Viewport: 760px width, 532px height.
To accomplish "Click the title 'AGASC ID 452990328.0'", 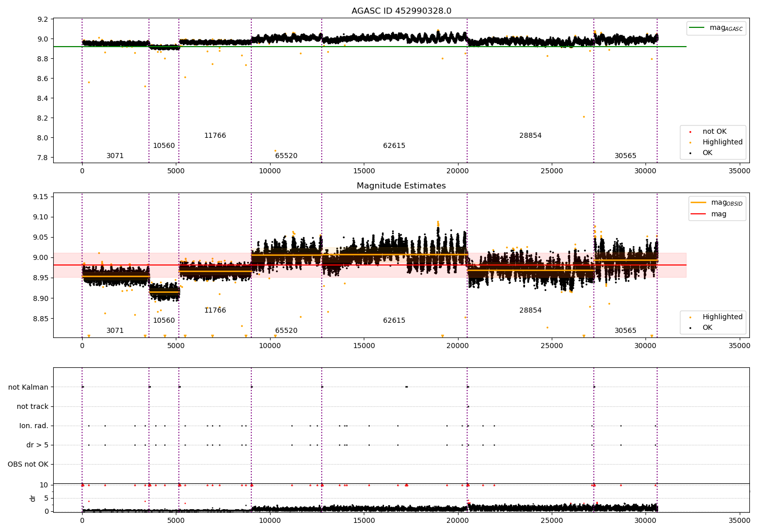I will [x=401, y=11].
